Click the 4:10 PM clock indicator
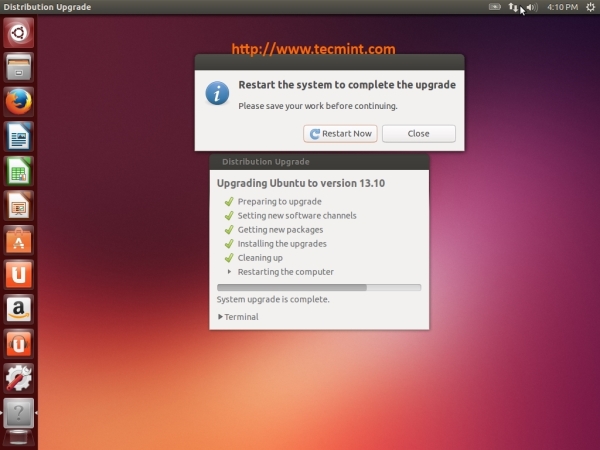Viewport: 600px width, 450px height. 562,7
